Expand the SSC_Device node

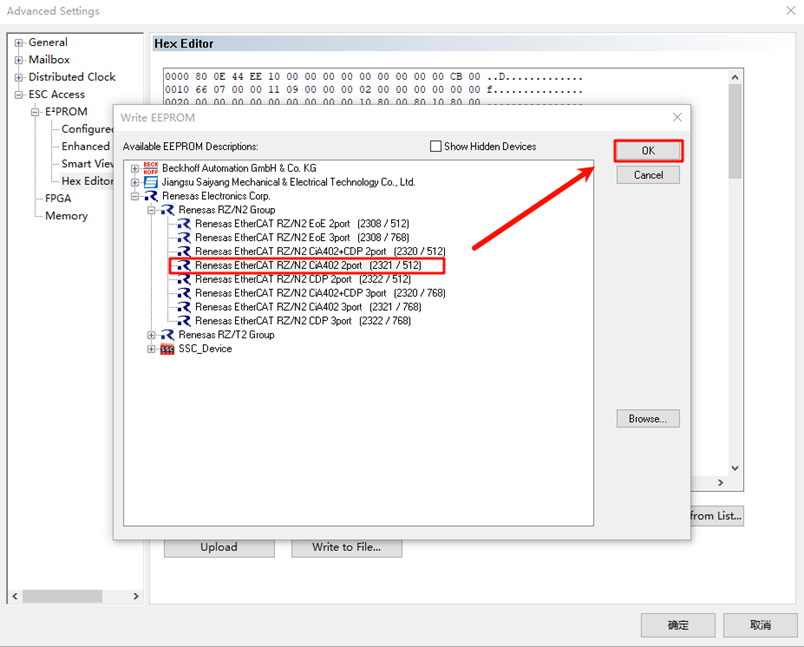click(151, 349)
